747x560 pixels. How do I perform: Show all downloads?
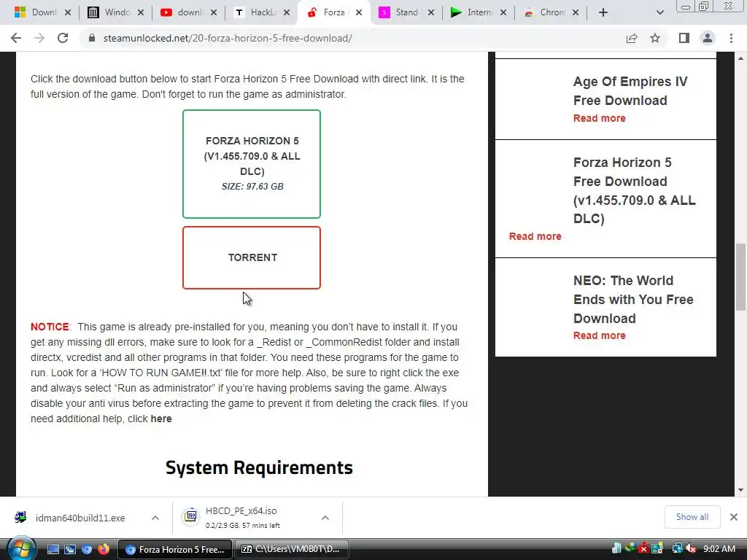coord(692,517)
